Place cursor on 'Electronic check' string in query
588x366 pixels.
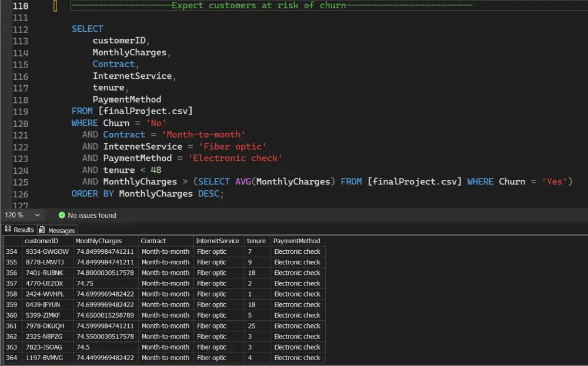[235, 158]
